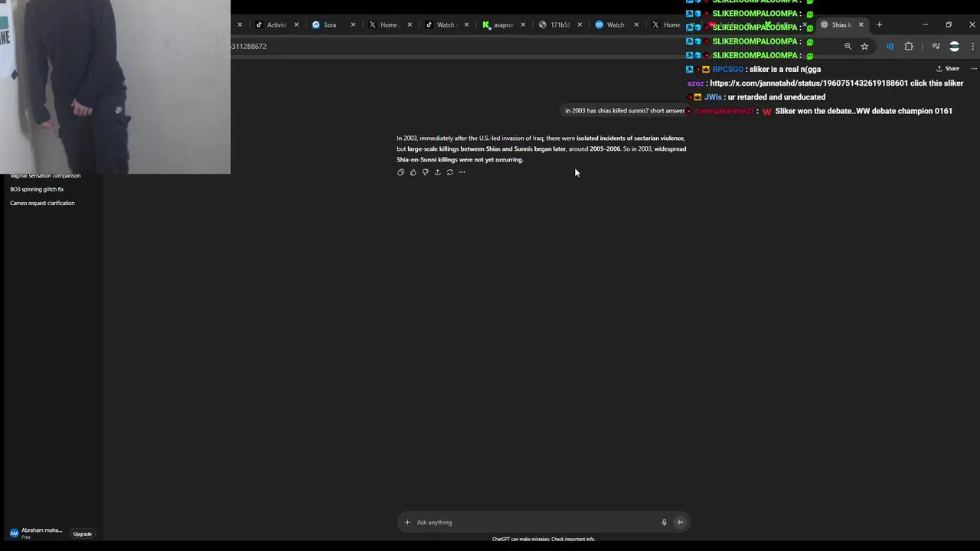Screen dimensions: 980x551
Task: Click the zoom magnifier icon in address bar
Action: (x=848, y=47)
